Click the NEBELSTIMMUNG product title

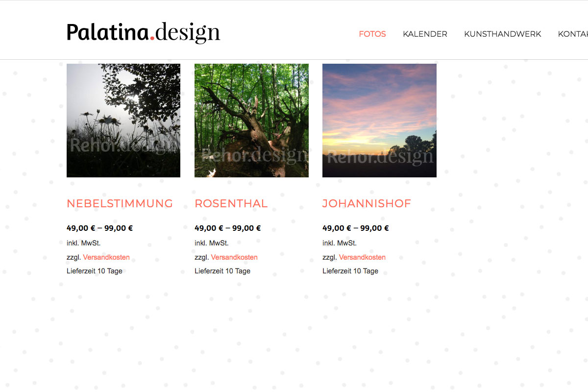(120, 204)
